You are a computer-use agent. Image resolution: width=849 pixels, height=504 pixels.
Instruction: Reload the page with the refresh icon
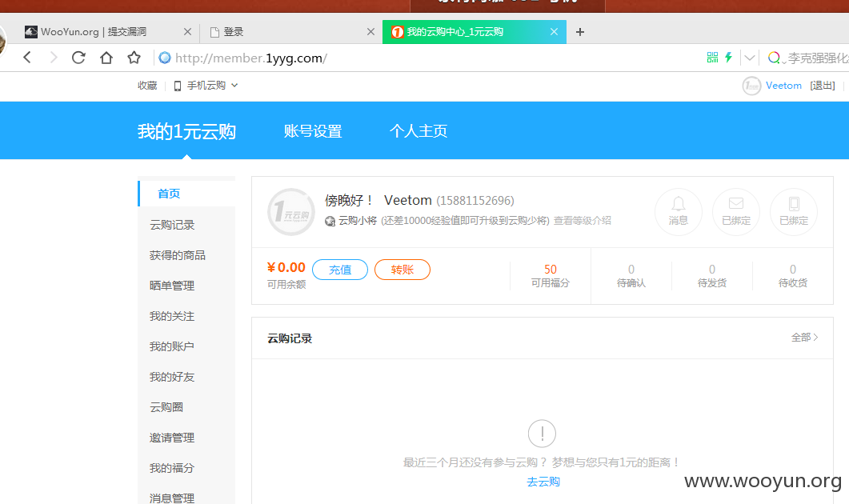click(x=78, y=58)
